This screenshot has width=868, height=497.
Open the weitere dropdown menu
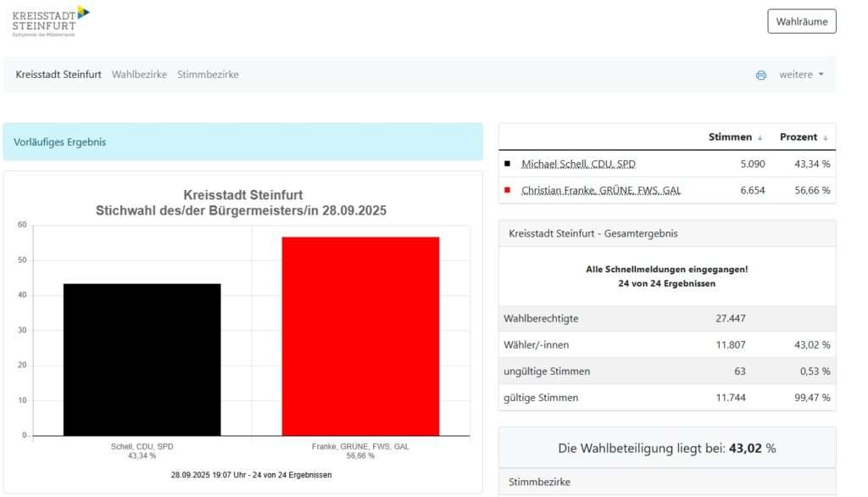click(801, 75)
